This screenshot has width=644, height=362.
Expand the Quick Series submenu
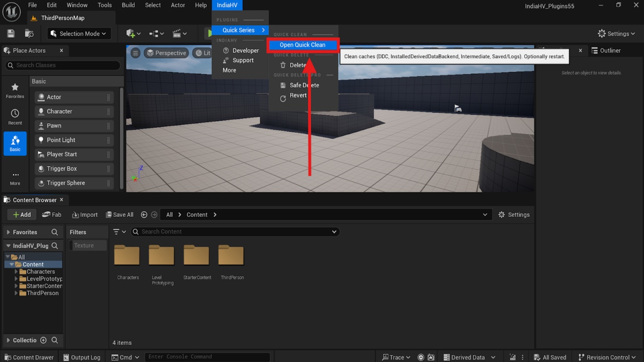(240, 30)
